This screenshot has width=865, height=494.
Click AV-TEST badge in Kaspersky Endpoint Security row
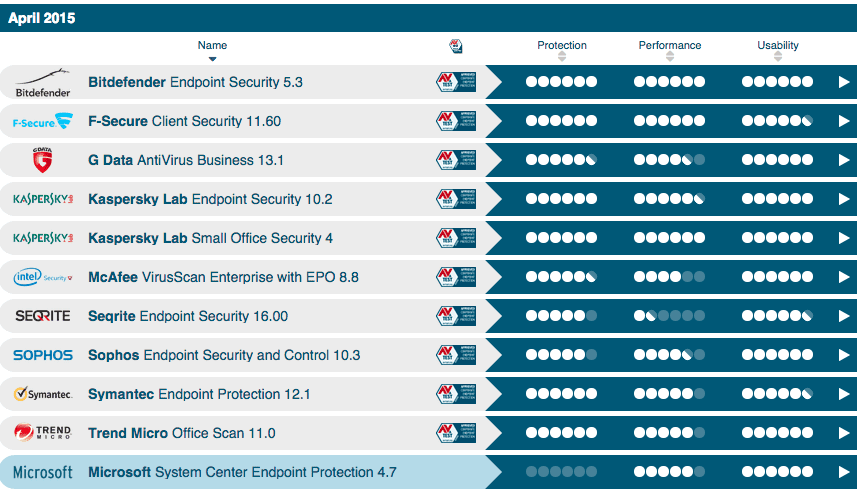(x=456, y=199)
